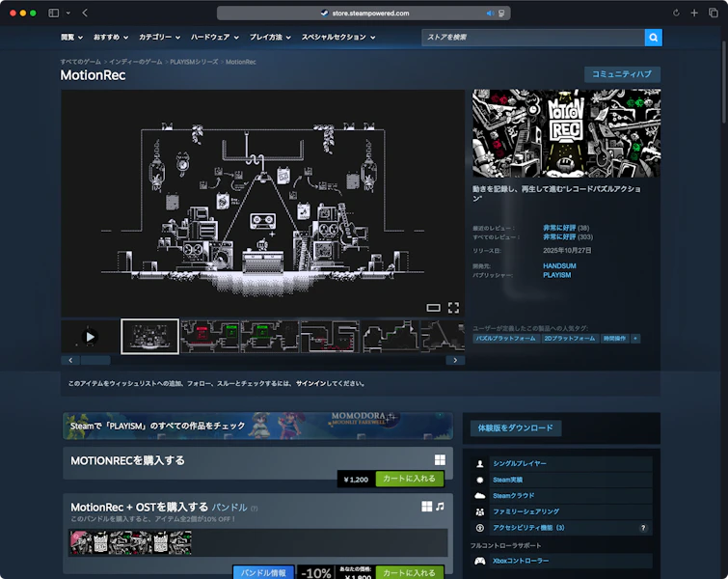
Task: Select the highlighted first screenshot thumbnail
Action: 149,337
